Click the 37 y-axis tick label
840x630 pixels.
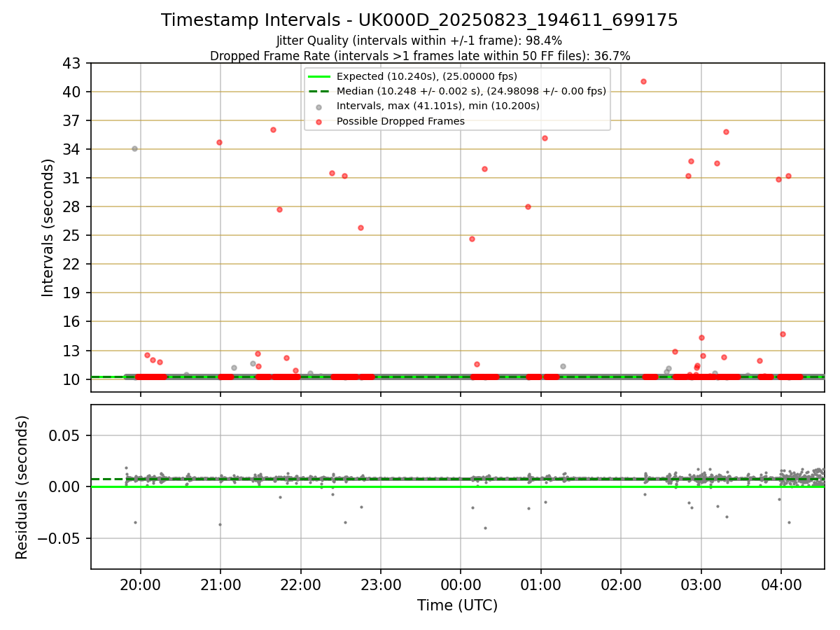tap(73, 121)
